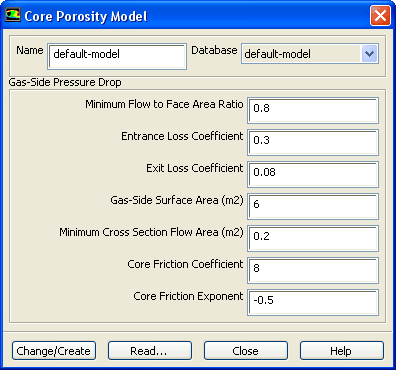Click the Name input field
Image resolution: width=396 pixels, height=370 pixels.
117,56
